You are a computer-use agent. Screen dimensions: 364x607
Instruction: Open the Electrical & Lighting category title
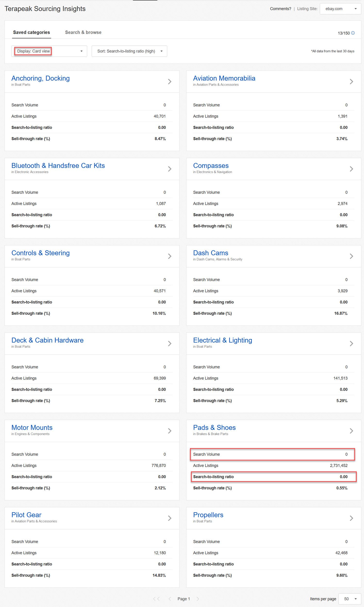point(223,340)
